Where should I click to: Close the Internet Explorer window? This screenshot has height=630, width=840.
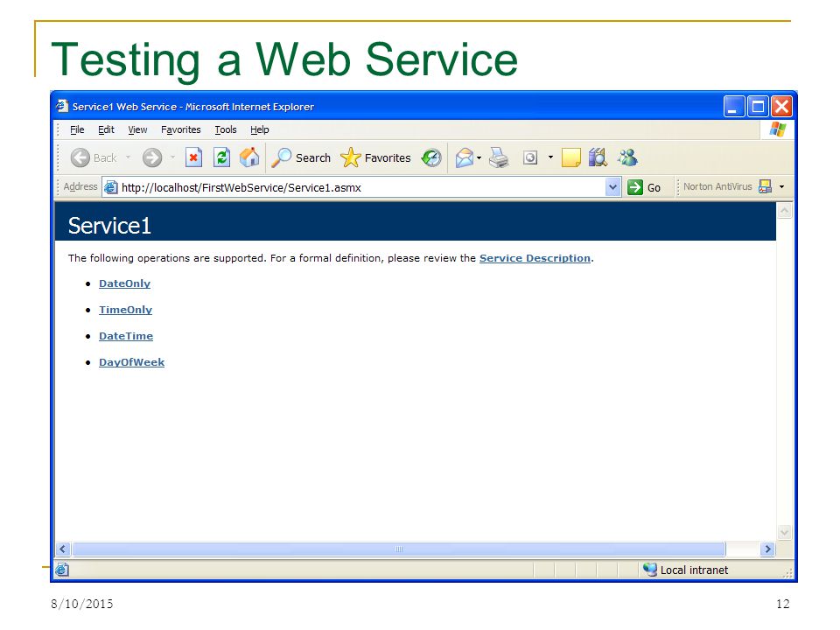click(781, 106)
